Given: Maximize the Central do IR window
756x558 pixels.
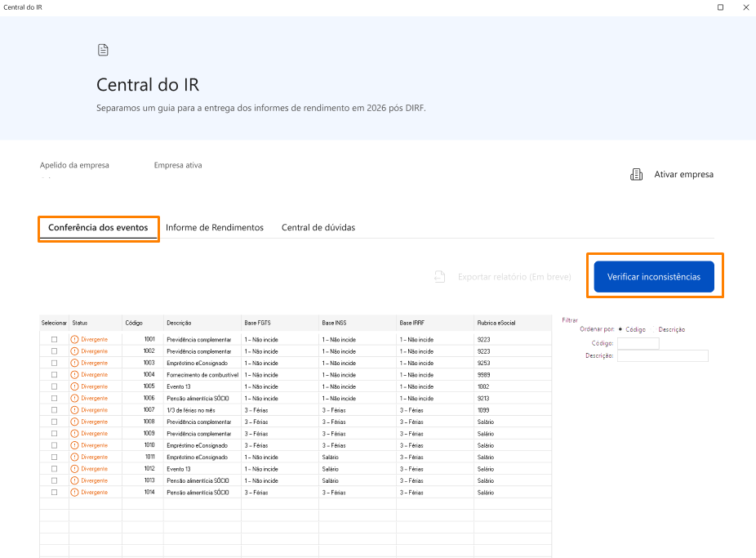Looking at the screenshot, I should click(720, 7).
